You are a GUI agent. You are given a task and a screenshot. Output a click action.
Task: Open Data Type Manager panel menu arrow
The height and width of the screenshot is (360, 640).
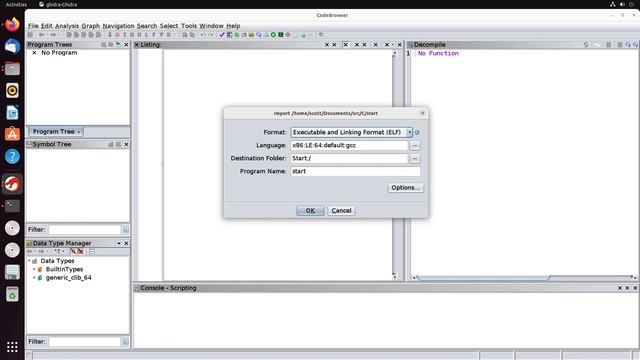pyautogui.click(x=119, y=243)
